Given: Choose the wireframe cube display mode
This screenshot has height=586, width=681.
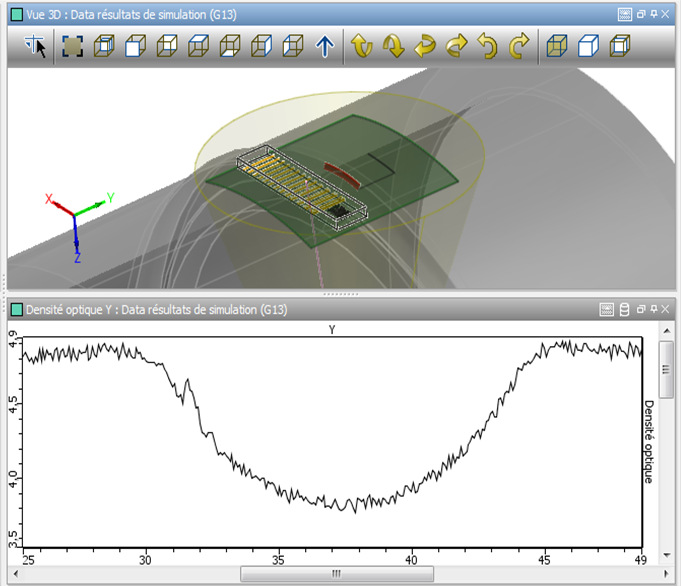Looking at the screenshot, I should [620, 46].
